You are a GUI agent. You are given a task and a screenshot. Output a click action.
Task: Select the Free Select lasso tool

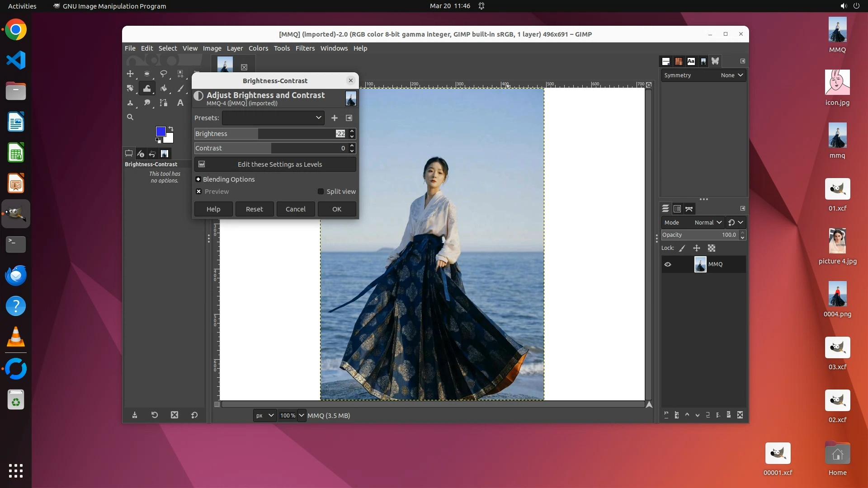pyautogui.click(x=164, y=74)
